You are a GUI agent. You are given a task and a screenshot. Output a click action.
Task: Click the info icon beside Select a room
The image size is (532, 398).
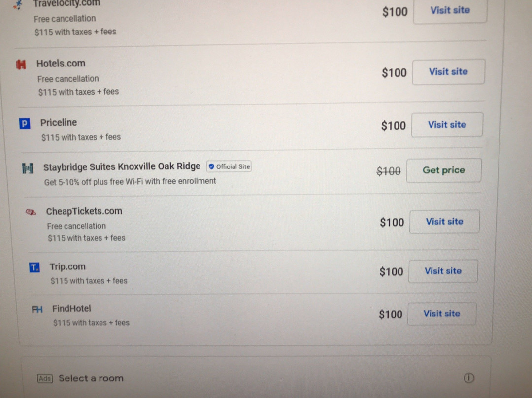[469, 378]
